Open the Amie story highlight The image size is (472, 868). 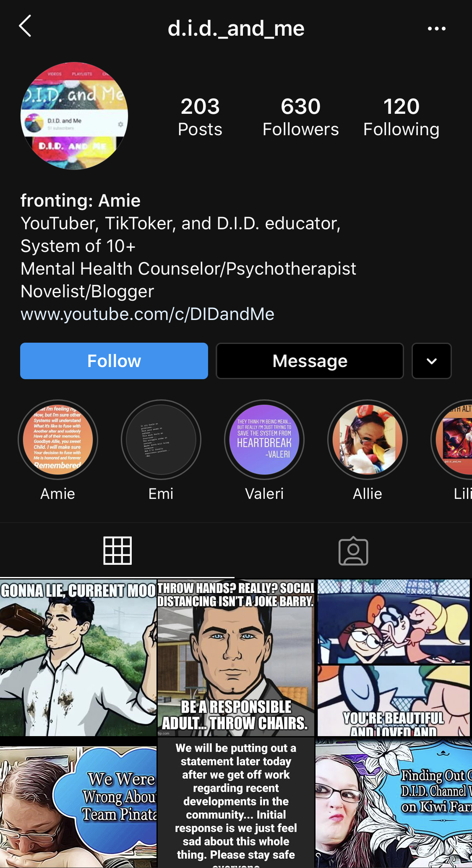tap(58, 440)
